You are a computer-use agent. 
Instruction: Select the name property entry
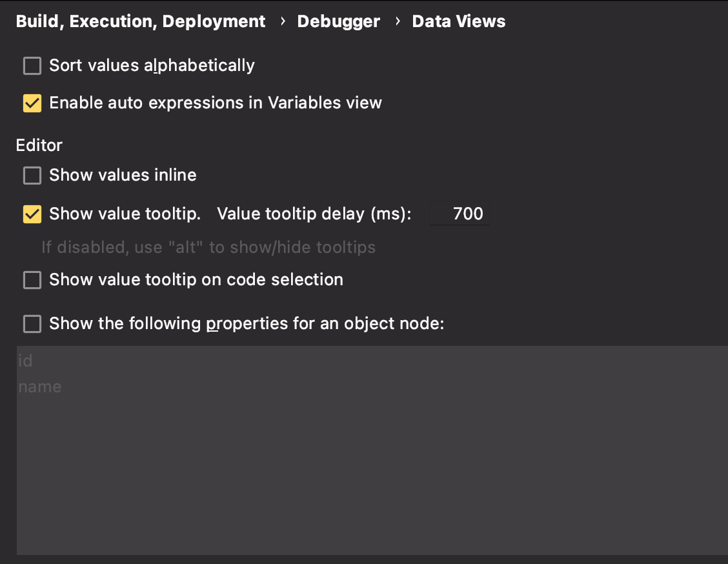pos(40,387)
